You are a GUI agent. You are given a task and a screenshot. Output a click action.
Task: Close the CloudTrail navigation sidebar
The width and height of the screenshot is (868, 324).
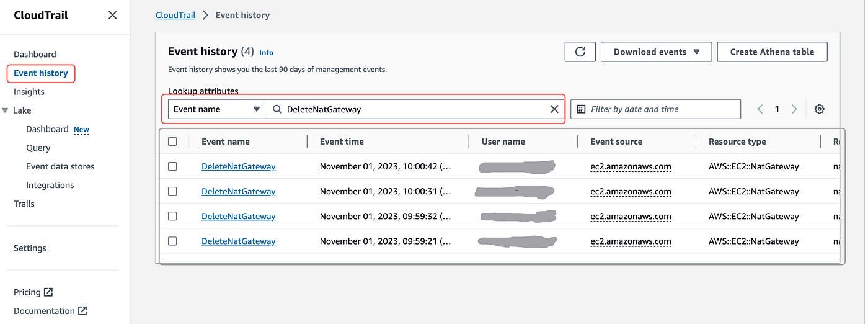[112, 15]
